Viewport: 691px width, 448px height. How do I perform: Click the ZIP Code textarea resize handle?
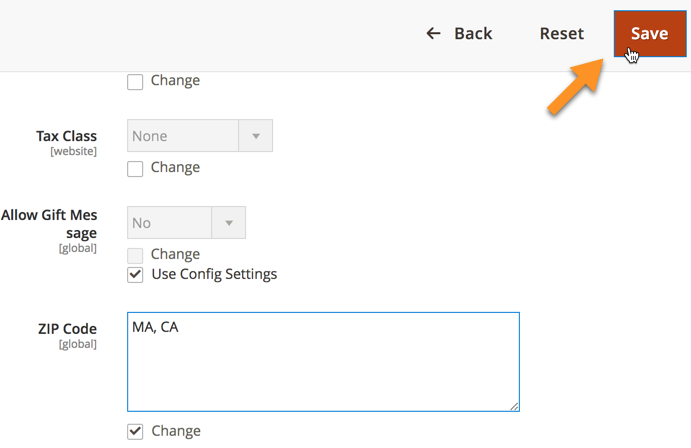[514, 406]
